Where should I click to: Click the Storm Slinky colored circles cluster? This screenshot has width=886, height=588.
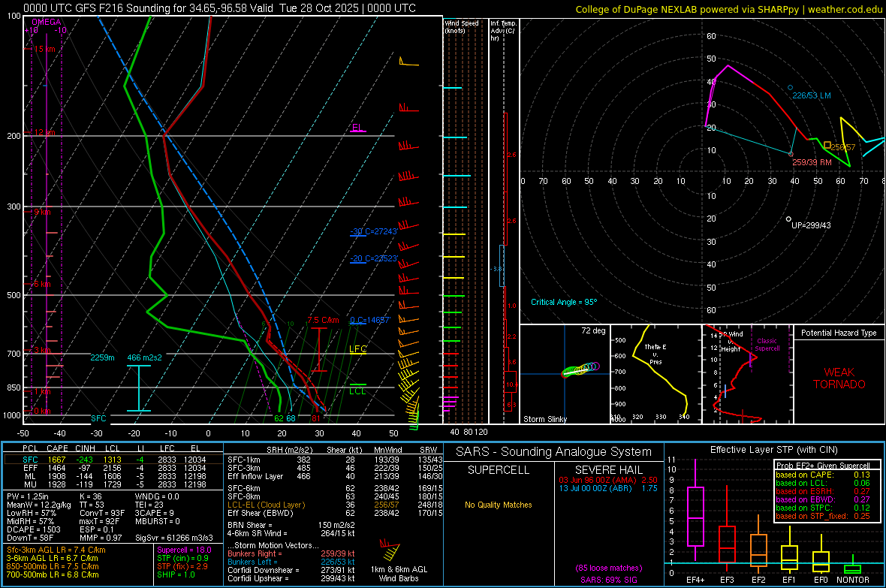[580, 369]
